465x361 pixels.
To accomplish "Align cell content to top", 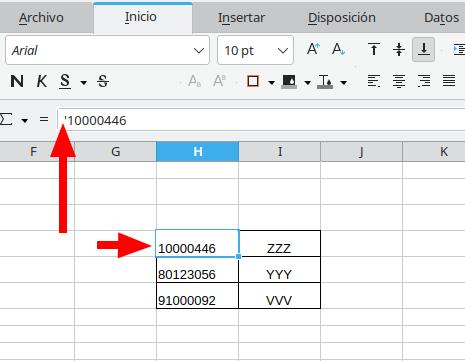I will pos(374,50).
